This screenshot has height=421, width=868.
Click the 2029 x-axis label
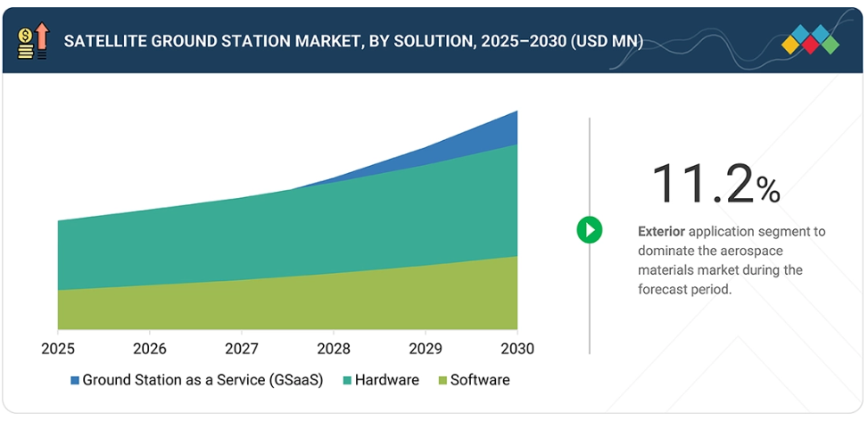(426, 349)
